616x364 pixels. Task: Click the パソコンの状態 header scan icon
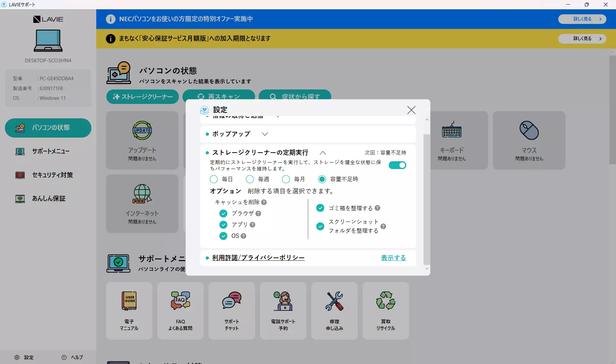point(119,73)
